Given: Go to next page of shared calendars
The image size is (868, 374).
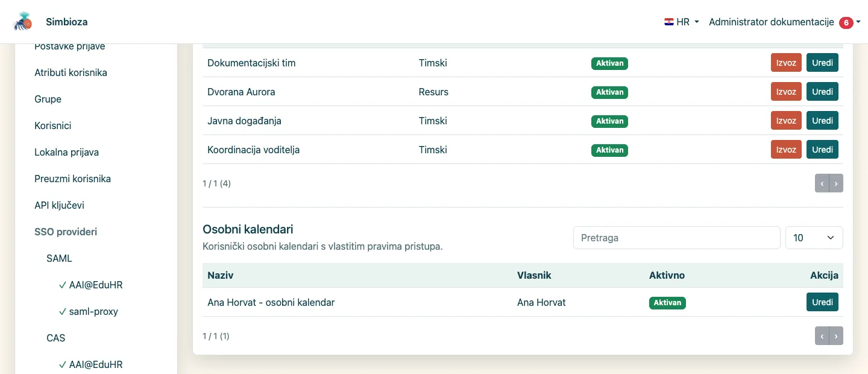Looking at the screenshot, I should coord(836,183).
